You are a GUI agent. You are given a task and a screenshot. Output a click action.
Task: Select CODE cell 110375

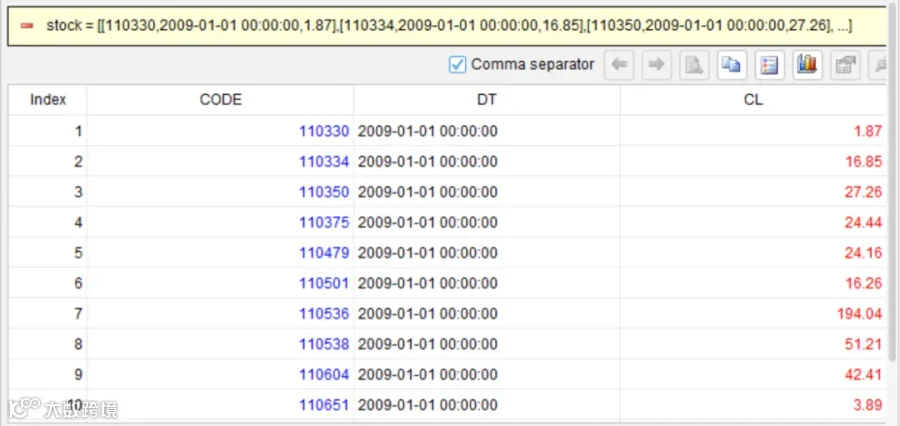click(x=324, y=223)
